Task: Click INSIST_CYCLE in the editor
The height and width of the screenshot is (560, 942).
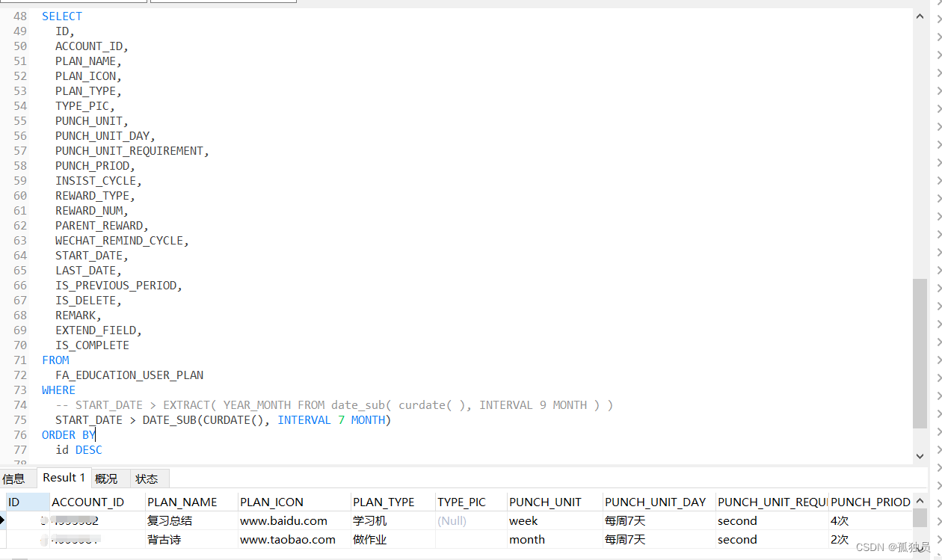Action: (96, 180)
